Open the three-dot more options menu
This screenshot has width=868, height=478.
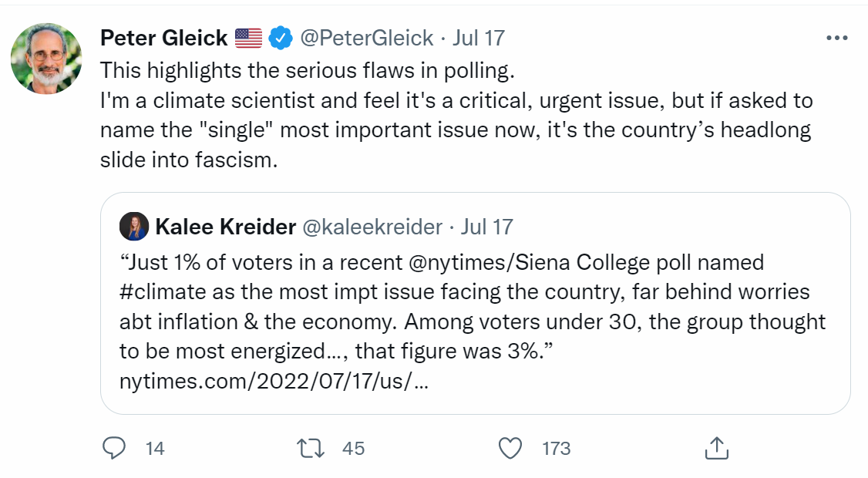pos(837,39)
